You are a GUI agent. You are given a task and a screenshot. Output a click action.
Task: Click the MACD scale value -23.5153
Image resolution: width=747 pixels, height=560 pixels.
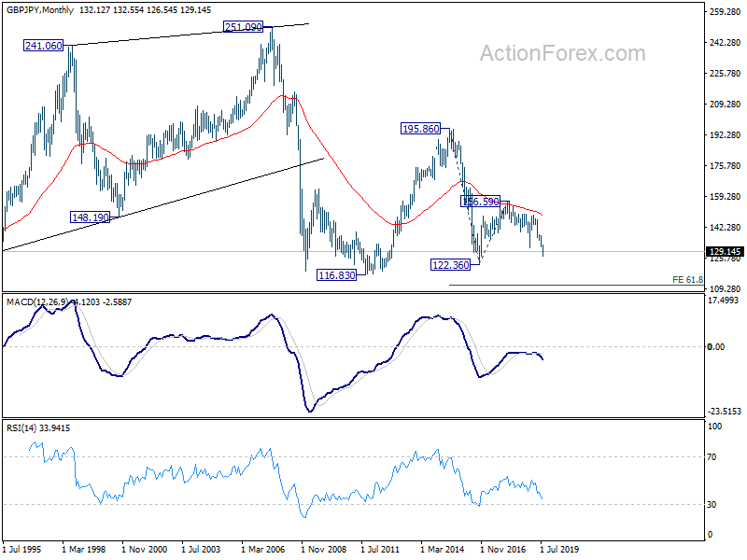[725, 412]
